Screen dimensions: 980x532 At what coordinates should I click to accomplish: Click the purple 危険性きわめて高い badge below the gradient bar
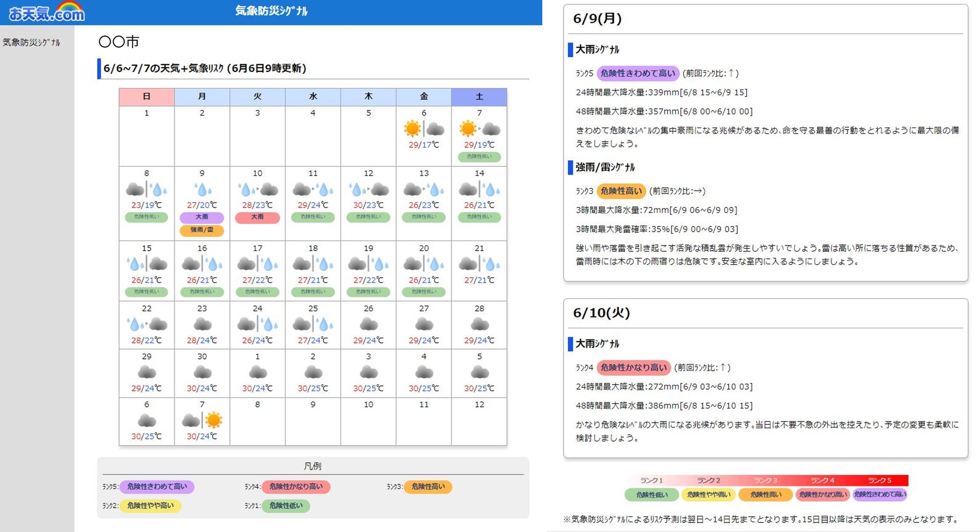880,495
